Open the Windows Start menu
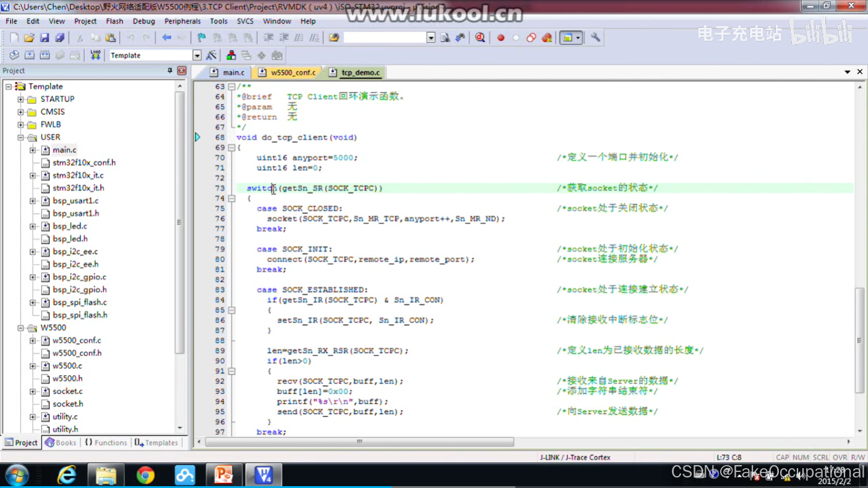The height and width of the screenshot is (488, 868). click(17, 475)
